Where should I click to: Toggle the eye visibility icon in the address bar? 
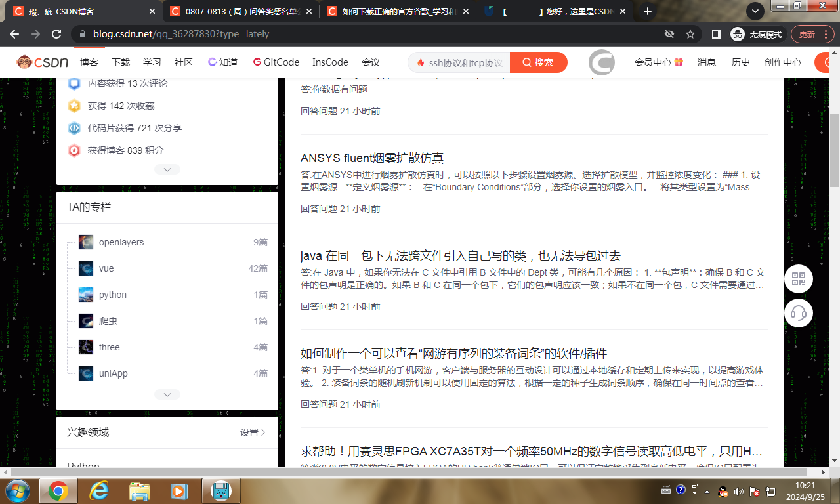(669, 33)
